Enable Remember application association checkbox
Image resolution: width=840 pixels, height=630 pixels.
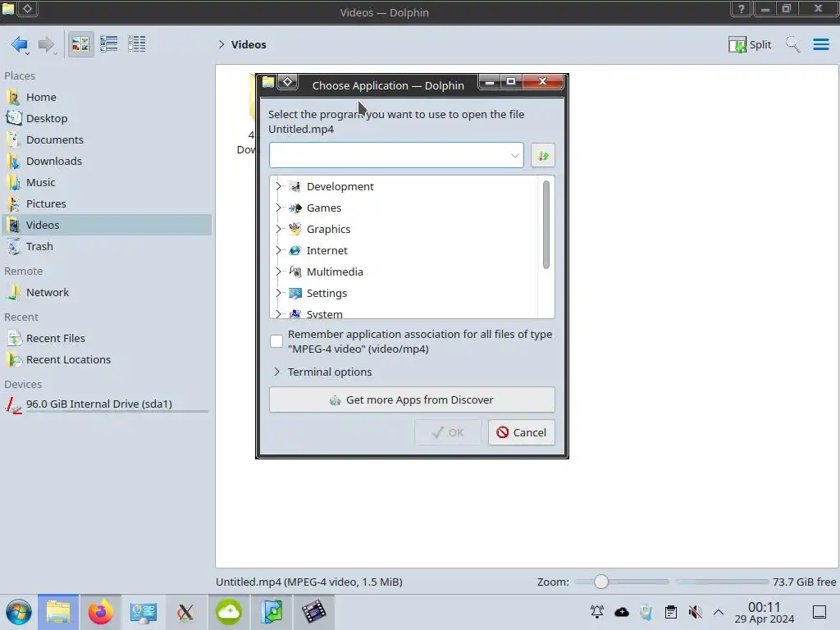pyautogui.click(x=276, y=341)
